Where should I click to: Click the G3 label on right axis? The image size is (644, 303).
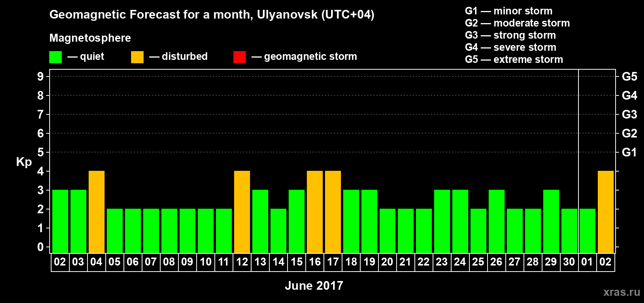[x=630, y=114]
